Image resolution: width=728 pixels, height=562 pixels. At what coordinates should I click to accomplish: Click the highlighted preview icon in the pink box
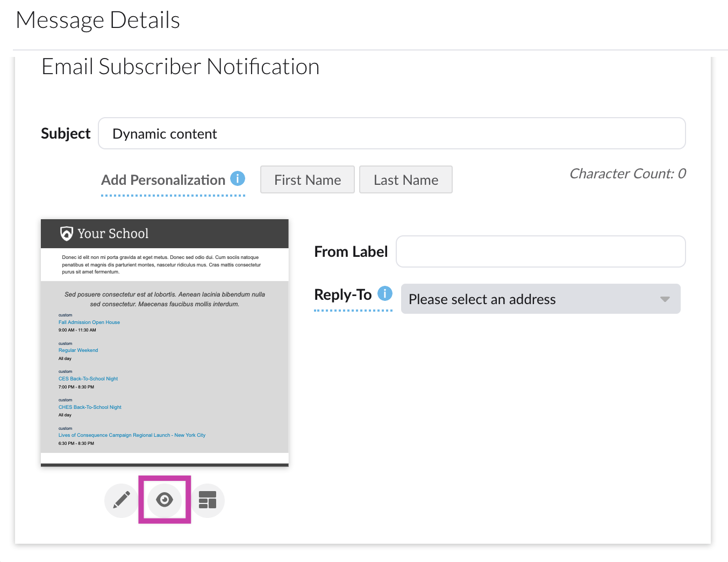[x=164, y=500]
